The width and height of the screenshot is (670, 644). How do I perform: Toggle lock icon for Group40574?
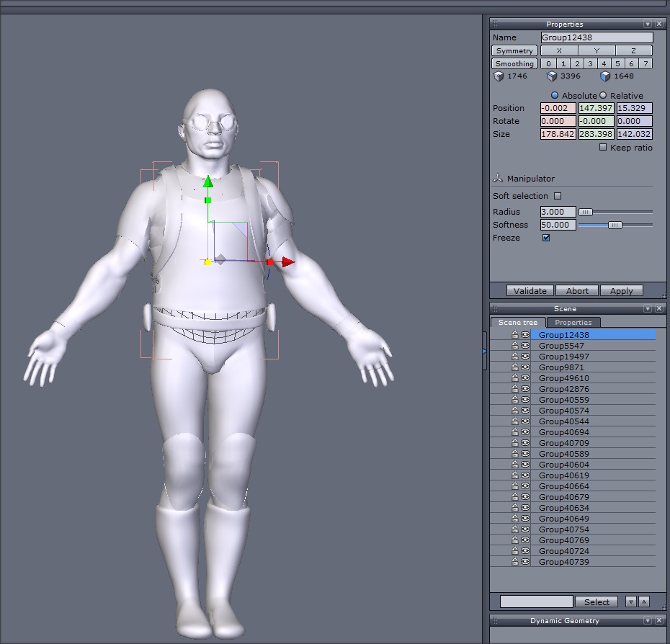tap(515, 411)
